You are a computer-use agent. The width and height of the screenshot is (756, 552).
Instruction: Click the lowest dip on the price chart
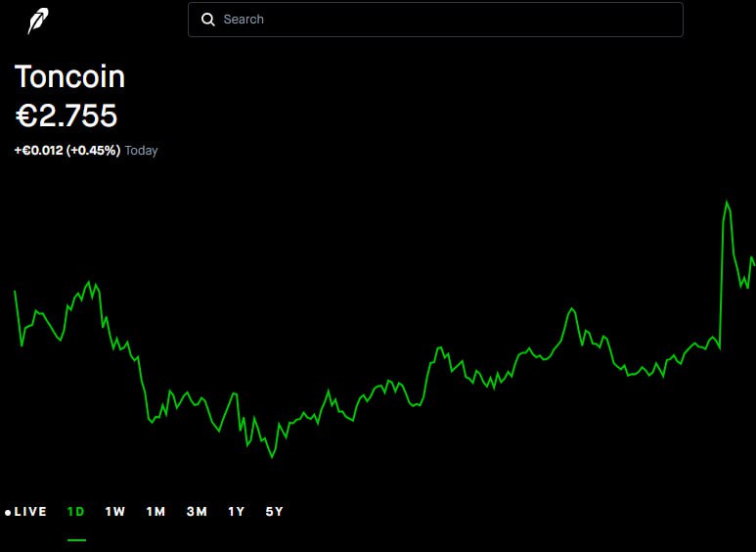[x=272, y=457]
